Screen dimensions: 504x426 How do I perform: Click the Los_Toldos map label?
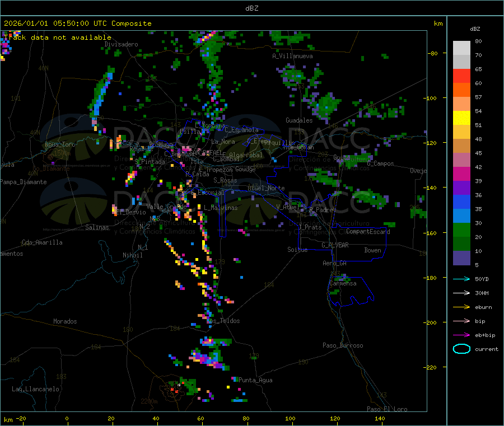(223, 321)
